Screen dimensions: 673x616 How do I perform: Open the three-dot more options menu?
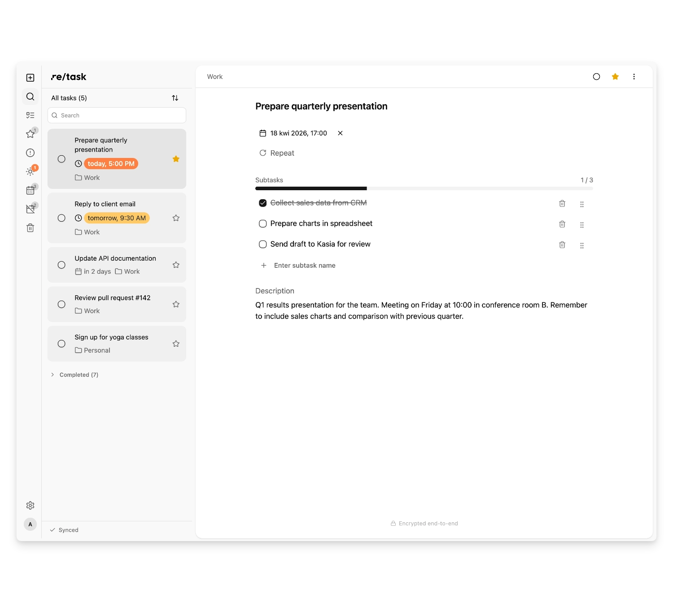(634, 77)
